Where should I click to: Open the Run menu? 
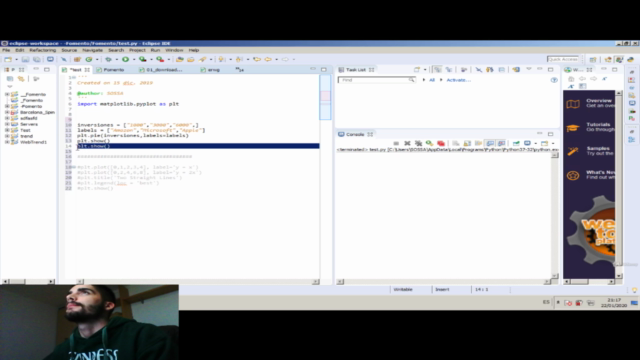point(155,50)
